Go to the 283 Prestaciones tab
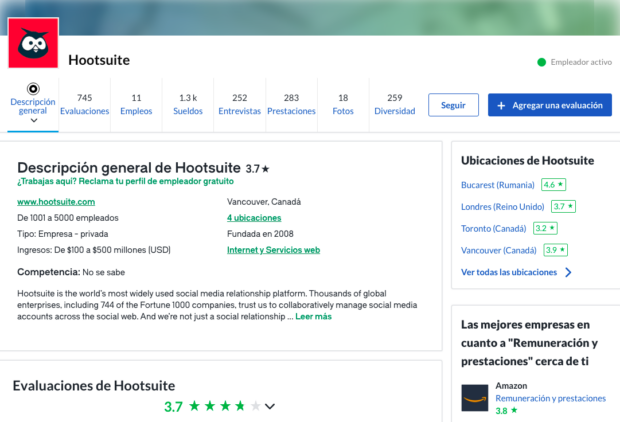This screenshot has height=422, width=620. pyautogui.click(x=291, y=104)
